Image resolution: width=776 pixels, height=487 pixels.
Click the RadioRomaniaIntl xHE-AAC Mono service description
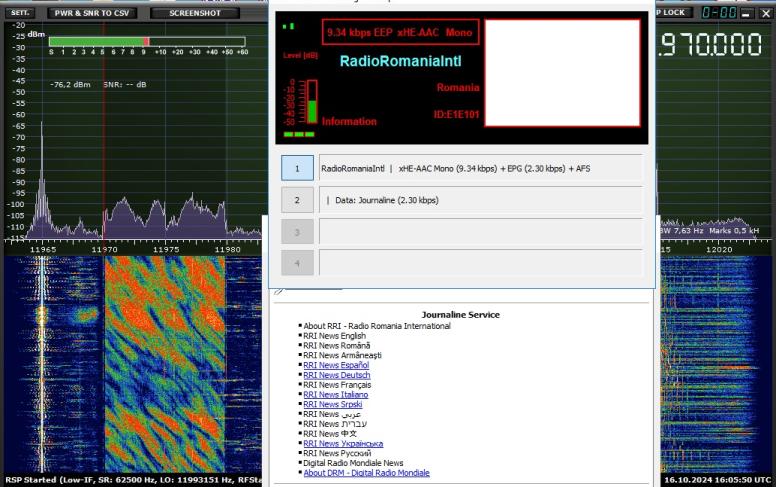(481, 168)
